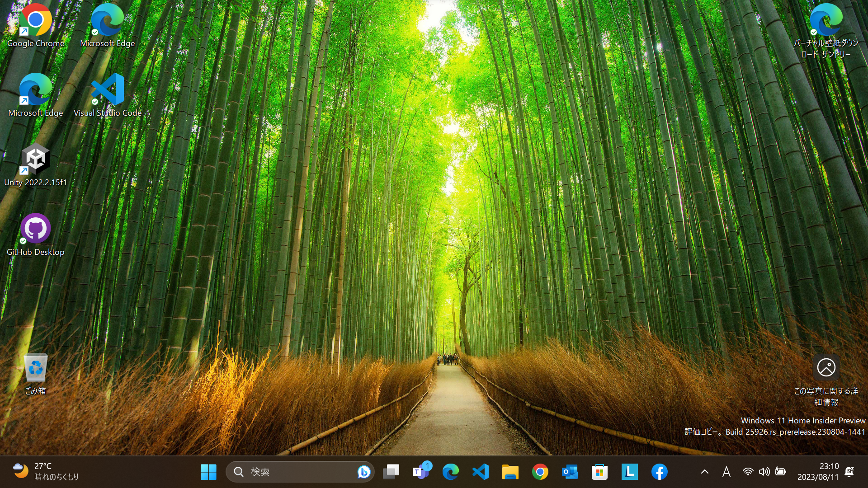Viewport: 868px width, 488px height.
Task: Launch Visual Studio Code from taskbar
Action: click(x=481, y=472)
